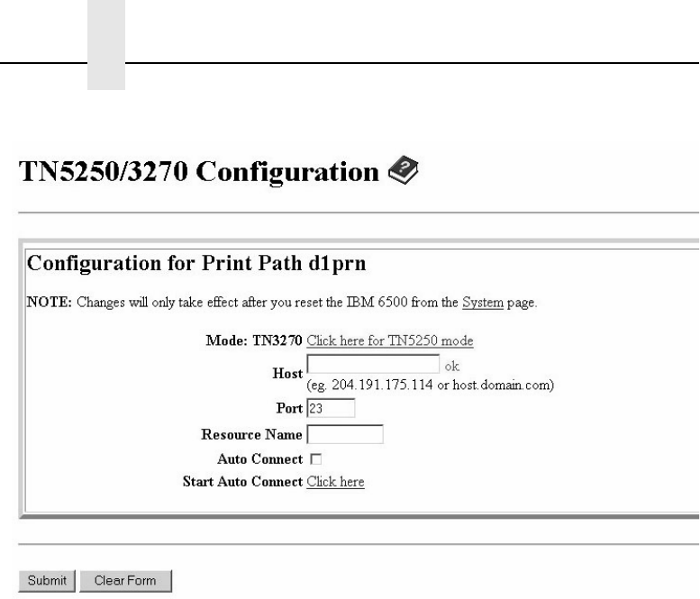Enable the Auto Connect checkbox
The height and width of the screenshot is (599, 700).
(315, 458)
